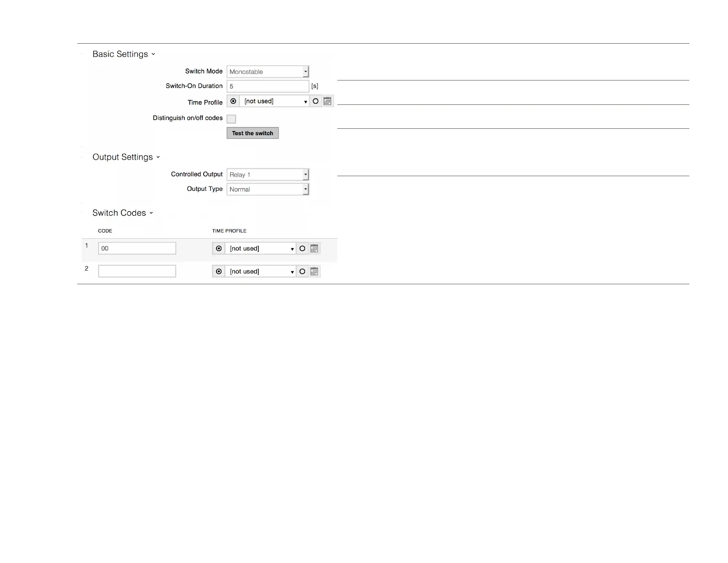Open calendar icon in Switch Code row 2
Screen dimensions: 728x563
pos(314,271)
